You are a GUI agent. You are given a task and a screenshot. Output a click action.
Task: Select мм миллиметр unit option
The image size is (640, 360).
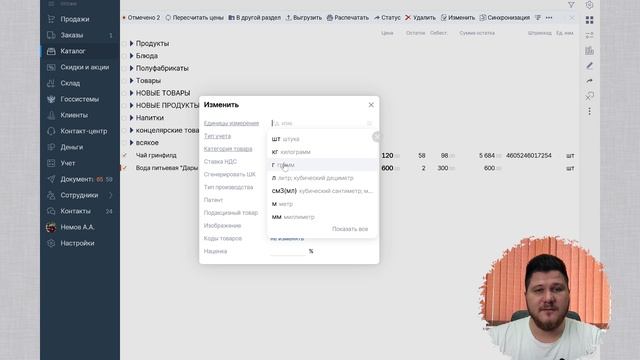click(322, 217)
